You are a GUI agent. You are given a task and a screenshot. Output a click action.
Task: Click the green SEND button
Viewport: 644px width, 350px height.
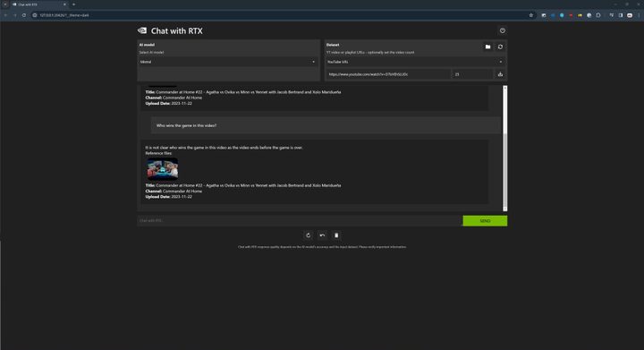(x=485, y=220)
